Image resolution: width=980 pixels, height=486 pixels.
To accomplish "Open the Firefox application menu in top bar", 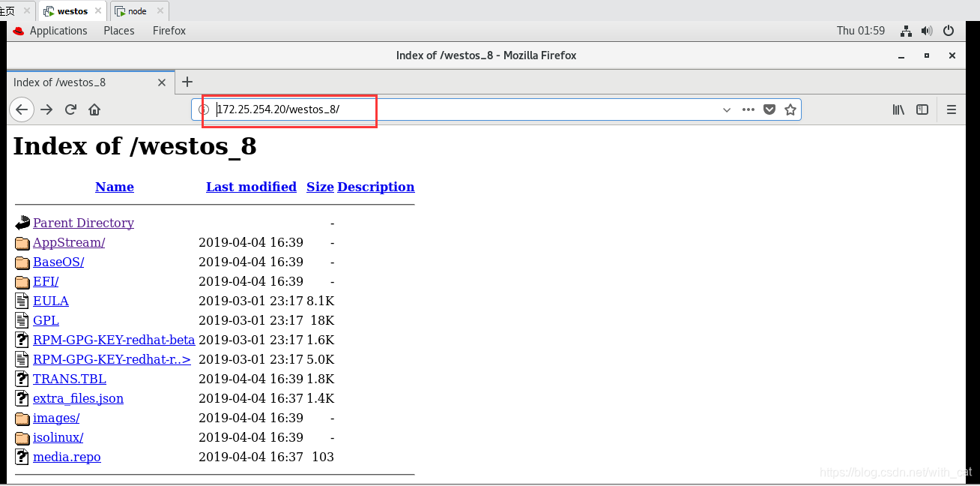I will point(169,31).
